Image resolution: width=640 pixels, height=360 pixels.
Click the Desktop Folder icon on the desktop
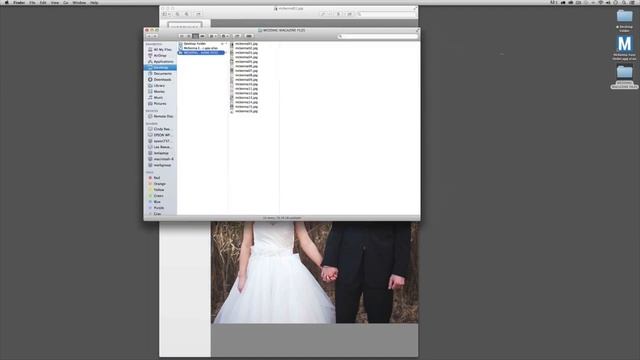click(x=624, y=17)
